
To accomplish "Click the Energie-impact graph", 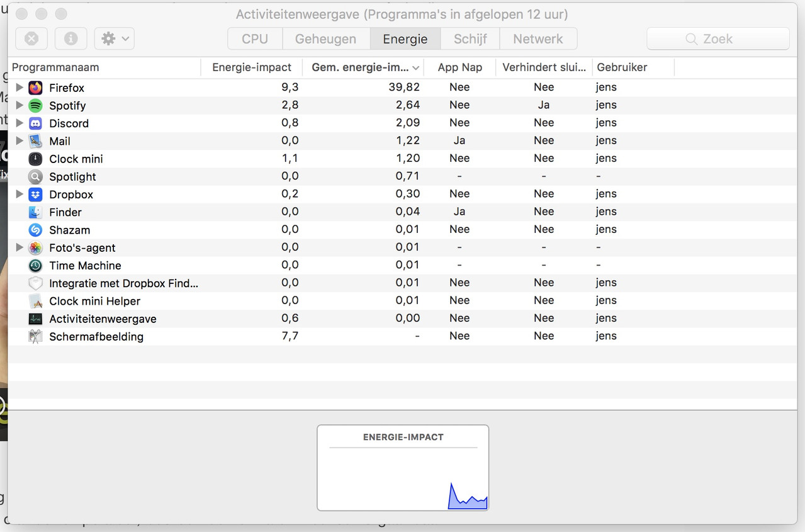I will 403,468.
